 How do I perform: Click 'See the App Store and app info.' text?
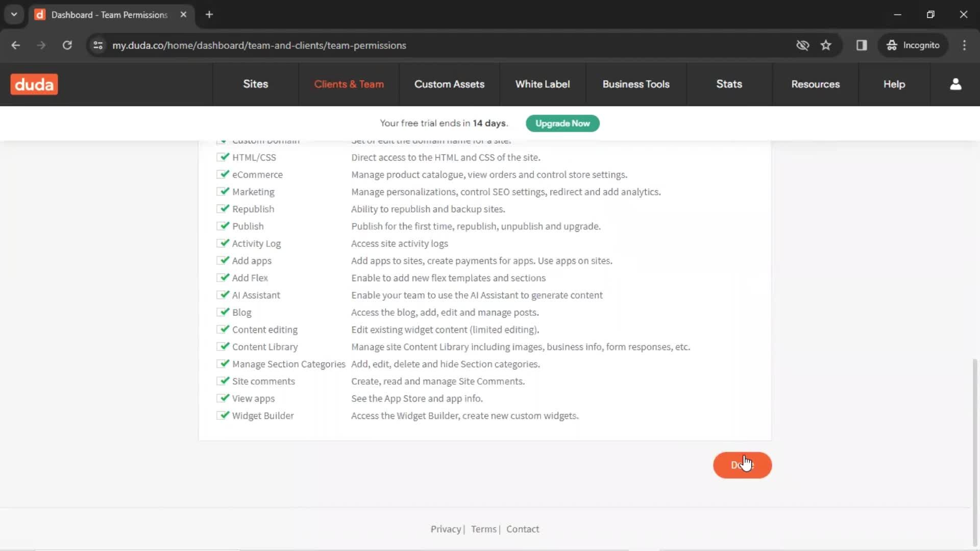[417, 398]
